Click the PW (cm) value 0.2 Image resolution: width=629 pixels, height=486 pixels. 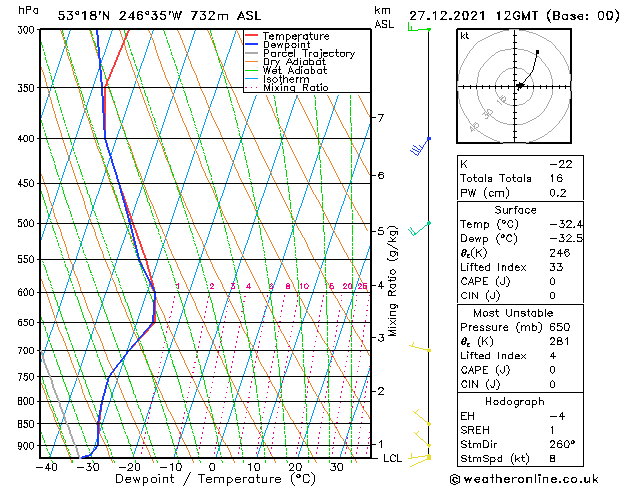[558, 193]
